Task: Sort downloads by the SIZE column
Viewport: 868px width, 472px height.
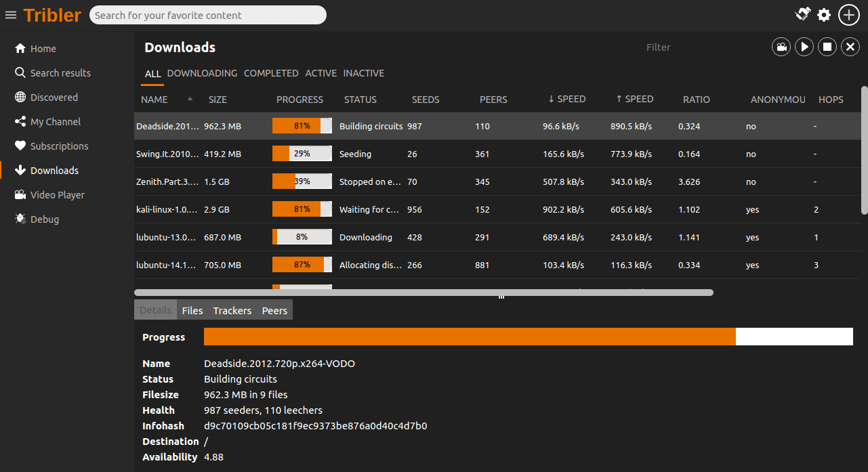Action: click(x=236, y=100)
